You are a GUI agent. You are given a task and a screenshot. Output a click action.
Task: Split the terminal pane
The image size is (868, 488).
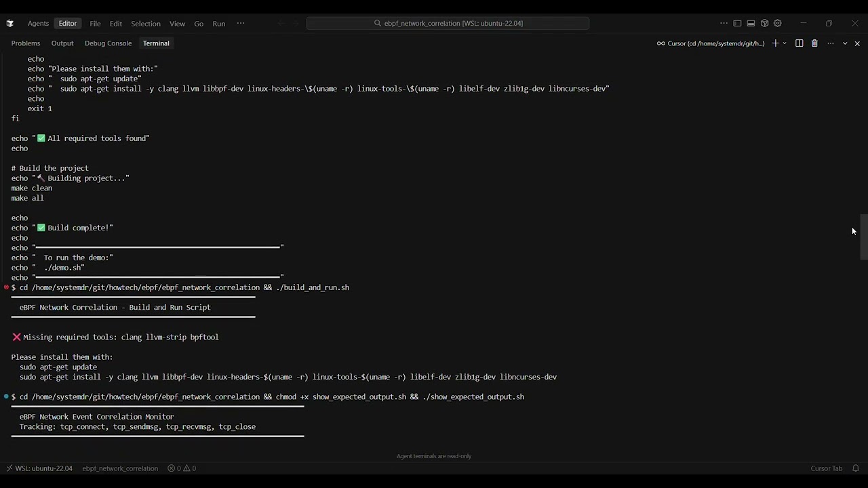click(800, 43)
